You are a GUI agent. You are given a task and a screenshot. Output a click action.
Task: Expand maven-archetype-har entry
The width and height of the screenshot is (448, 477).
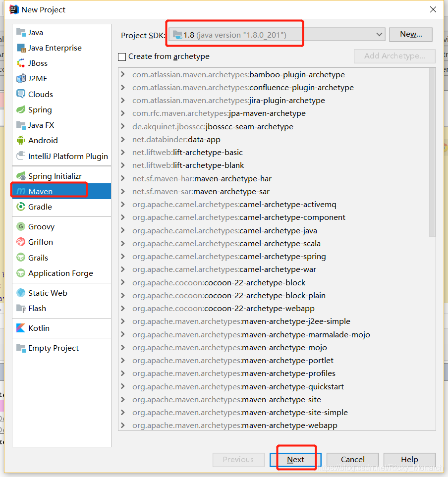point(122,178)
